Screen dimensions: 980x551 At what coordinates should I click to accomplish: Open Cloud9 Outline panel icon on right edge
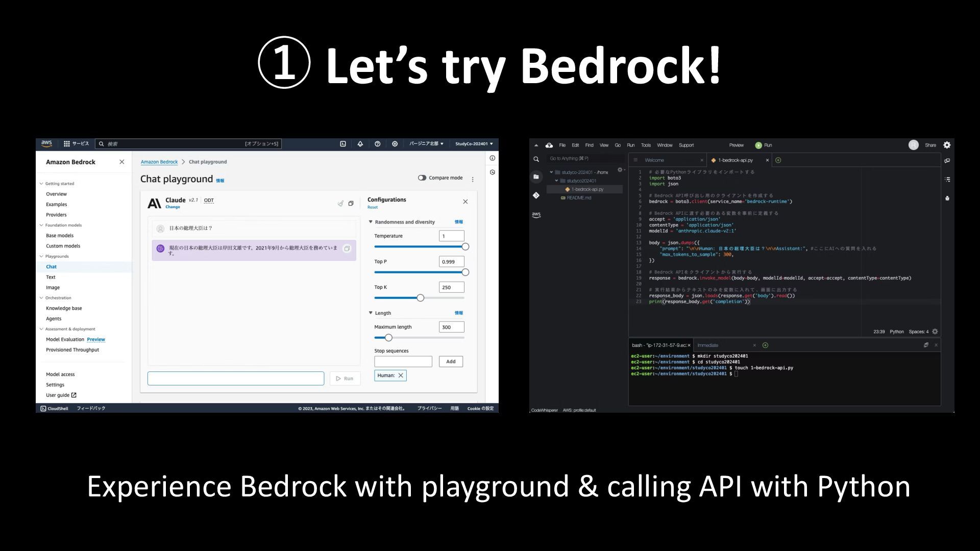947,180
